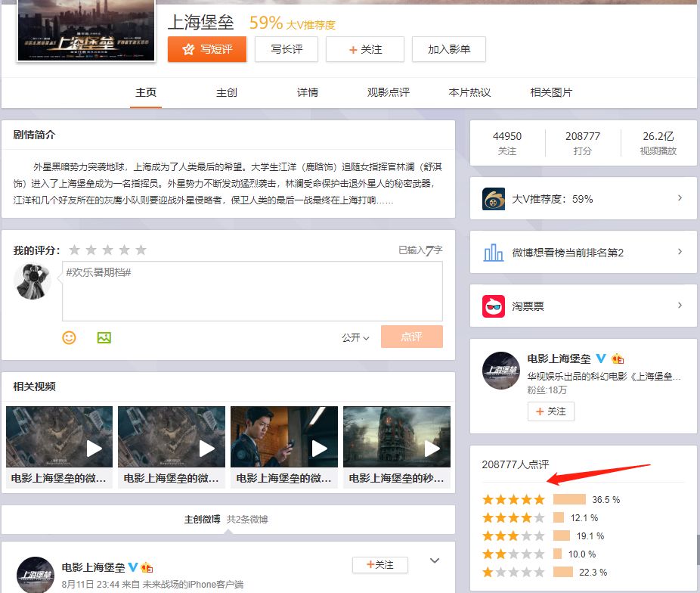Viewport: 700px width, 593px height.
Task: Click 共2条微博 count text
Action: [247, 519]
